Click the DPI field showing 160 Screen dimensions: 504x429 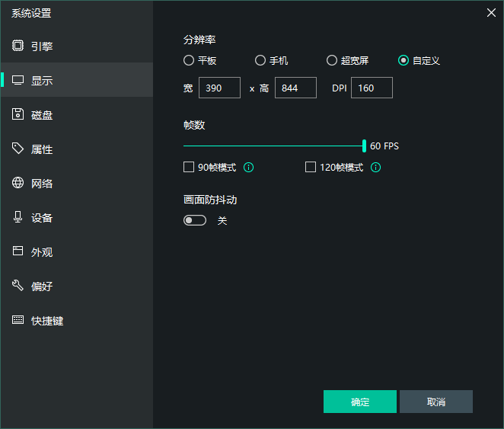click(372, 88)
